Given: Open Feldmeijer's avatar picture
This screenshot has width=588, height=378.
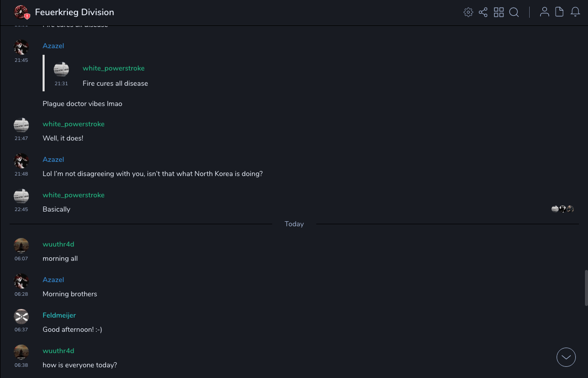Looking at the screenshot, I should [21, 317].
